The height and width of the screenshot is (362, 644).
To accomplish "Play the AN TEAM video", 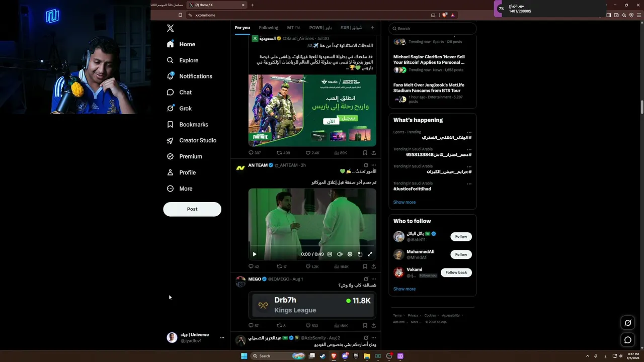I will click(x=254, y=254).
